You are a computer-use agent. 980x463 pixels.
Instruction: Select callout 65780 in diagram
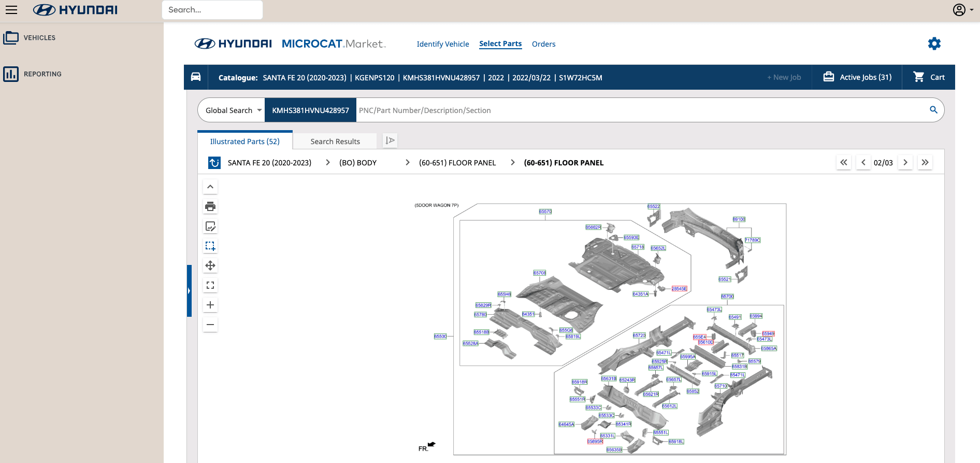pos(481,314)
